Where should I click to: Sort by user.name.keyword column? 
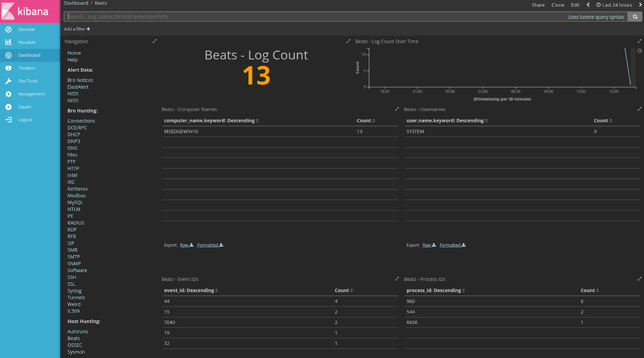pyautogui.click(x=447, y=120)
